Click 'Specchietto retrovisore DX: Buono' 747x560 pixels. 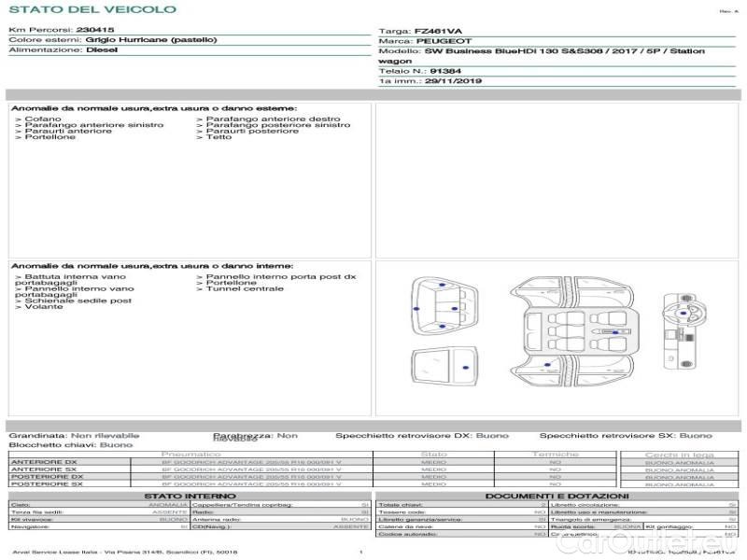pyautogui.click(x=422, y=436)
